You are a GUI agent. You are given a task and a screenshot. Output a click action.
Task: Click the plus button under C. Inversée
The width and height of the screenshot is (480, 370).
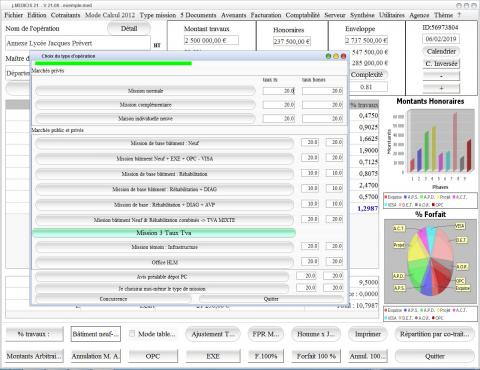pos(441,88)
